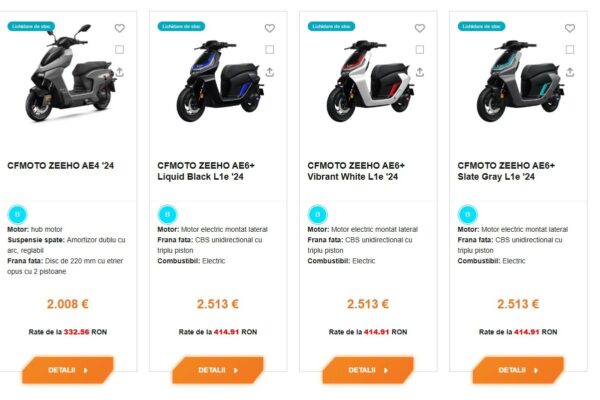600x400 pixels.
Task: Enable compare checkbox on Slate Gray card
Action: [570, 49]
